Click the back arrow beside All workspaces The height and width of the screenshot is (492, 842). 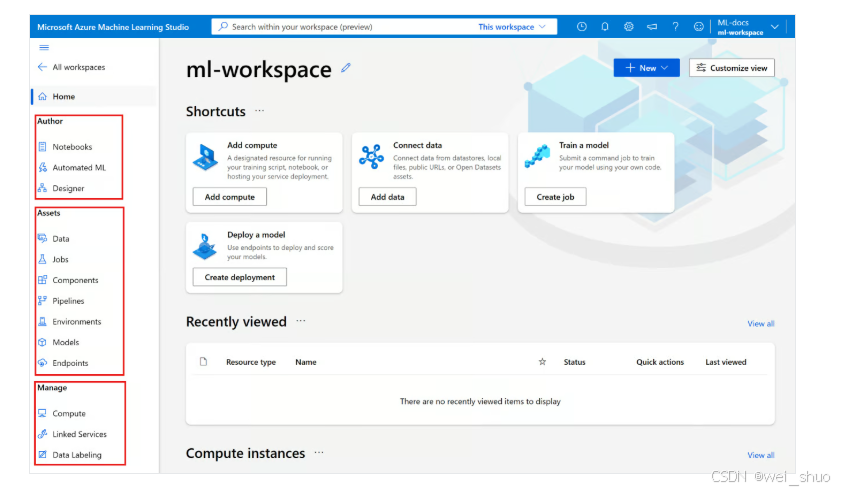[x=42, y=67]
